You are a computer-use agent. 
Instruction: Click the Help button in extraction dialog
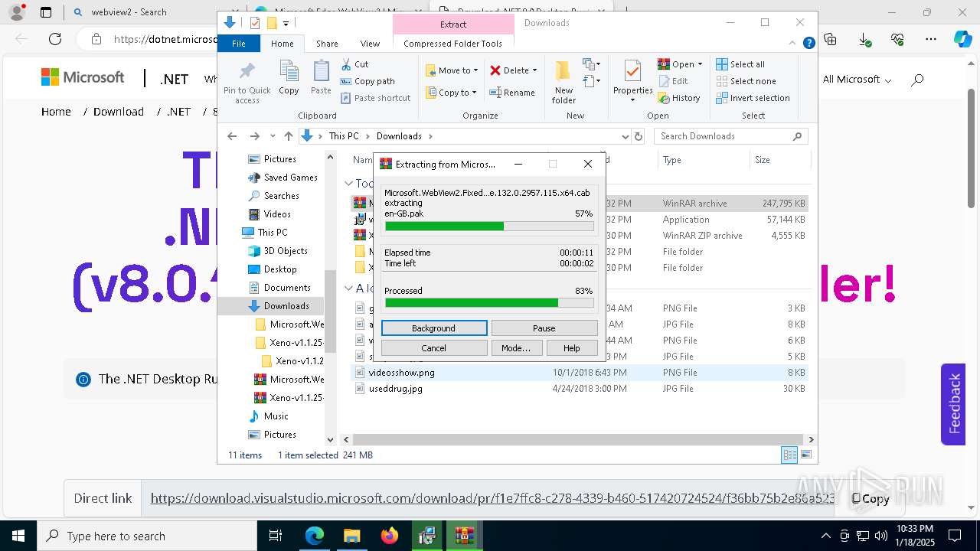pos(572,348)
